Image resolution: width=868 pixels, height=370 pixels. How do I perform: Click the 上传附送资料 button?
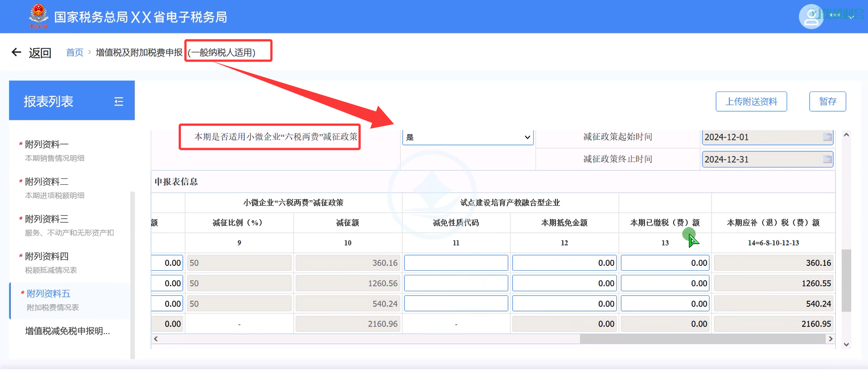coord(751,101)
